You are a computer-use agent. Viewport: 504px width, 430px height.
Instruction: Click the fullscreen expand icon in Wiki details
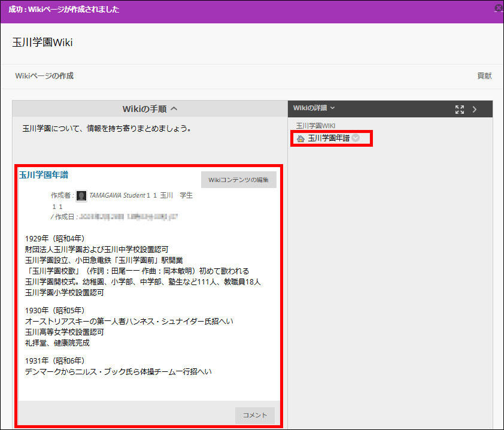coord(460,110)
